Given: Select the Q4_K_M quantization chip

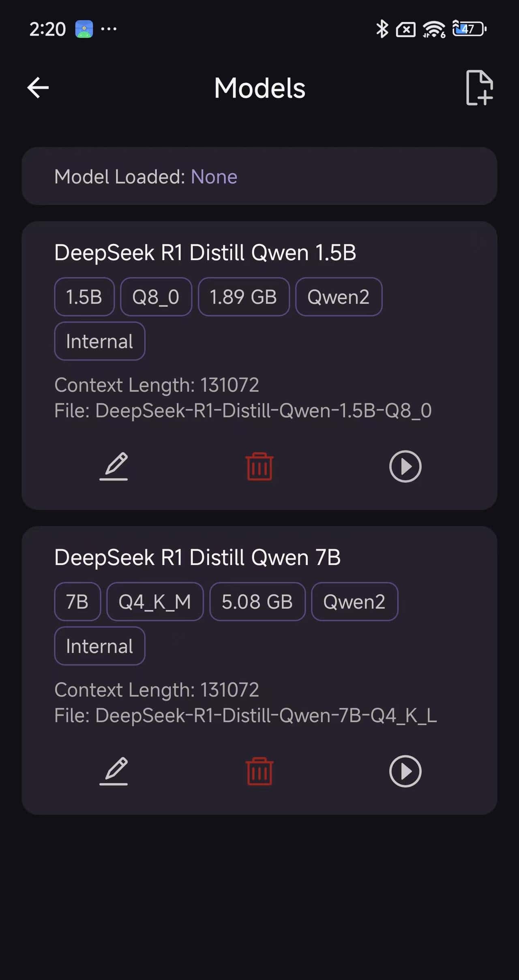Looking at the screenshot, I should tap(154, 602).
